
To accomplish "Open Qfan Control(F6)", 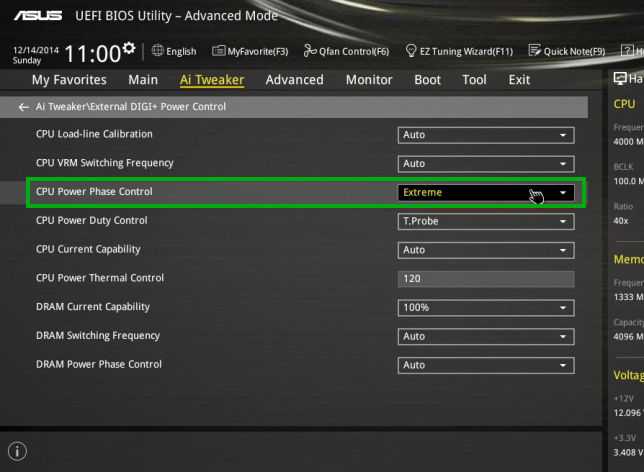I will pos(354,51).
